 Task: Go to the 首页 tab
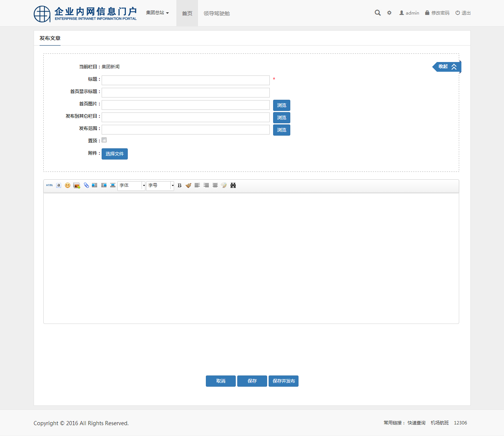coord(187,13)
